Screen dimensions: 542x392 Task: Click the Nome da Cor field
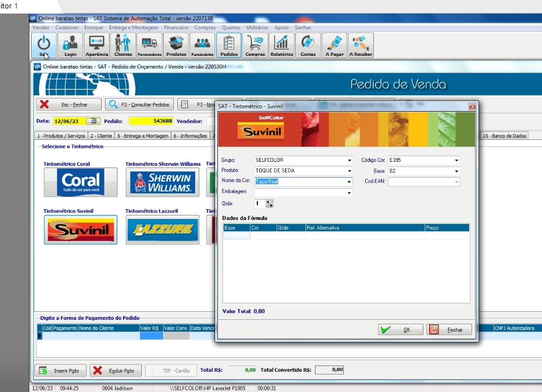point(299,182)
